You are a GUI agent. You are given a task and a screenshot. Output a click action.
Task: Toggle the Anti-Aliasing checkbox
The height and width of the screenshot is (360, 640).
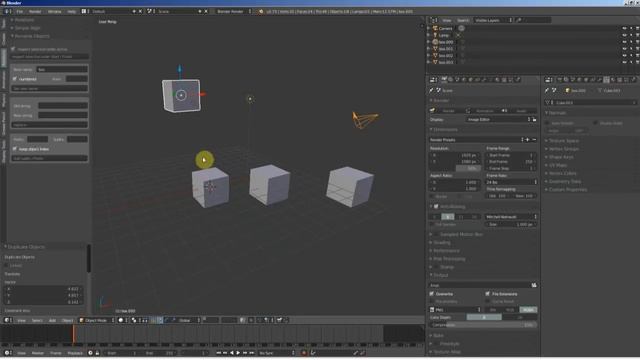436,207
